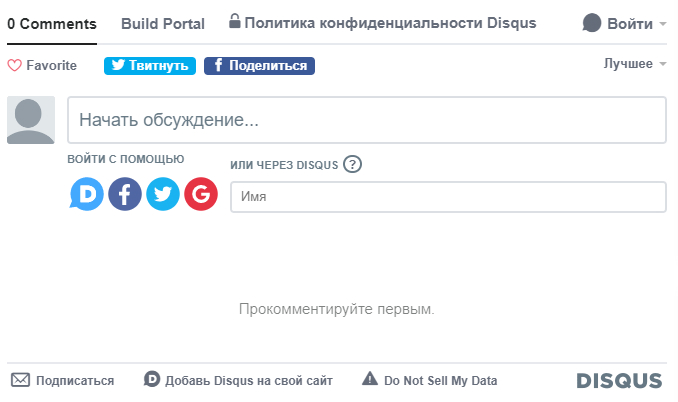Click the Твитнуть tweet button
This screenshot has width=678, height=402.
click(x=150, y=66)
